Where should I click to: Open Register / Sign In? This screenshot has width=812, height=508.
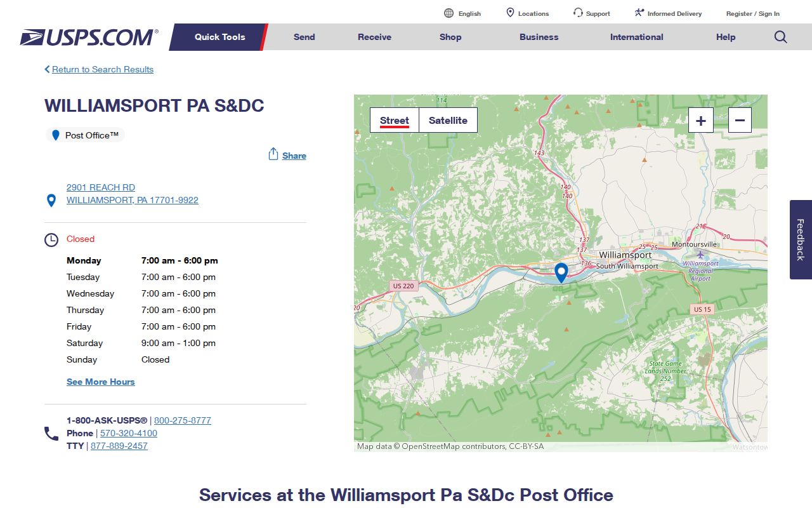(753, 13)
